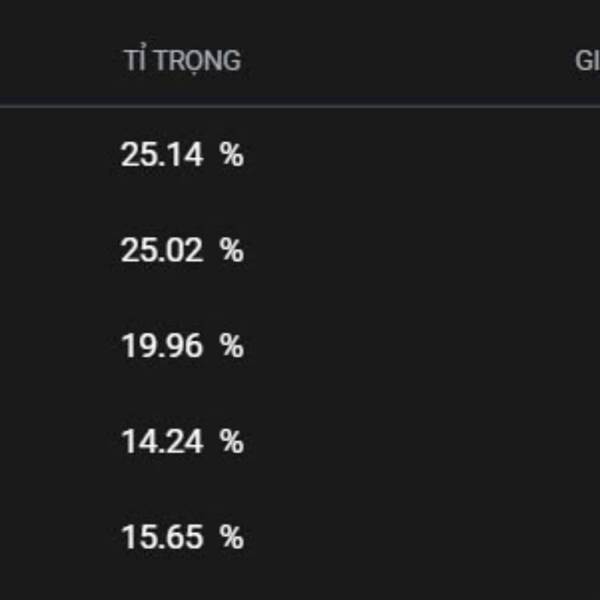Select the 25.02 weight value
600x600 pixels.
162,250
